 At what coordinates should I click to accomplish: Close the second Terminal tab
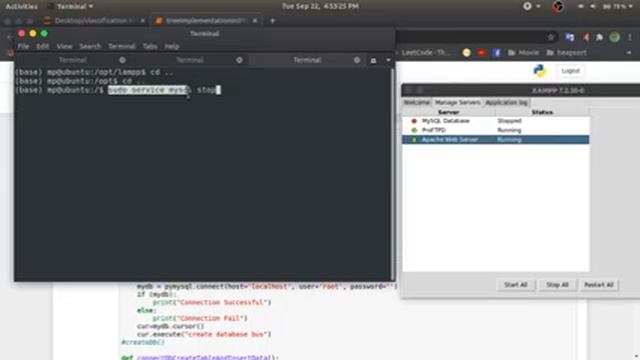pos(239,60)
